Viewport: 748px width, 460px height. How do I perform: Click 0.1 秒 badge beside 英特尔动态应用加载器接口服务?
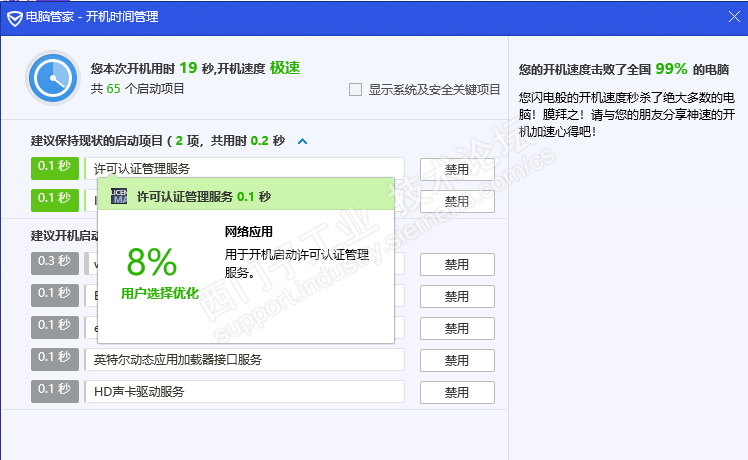pos(55,359)
